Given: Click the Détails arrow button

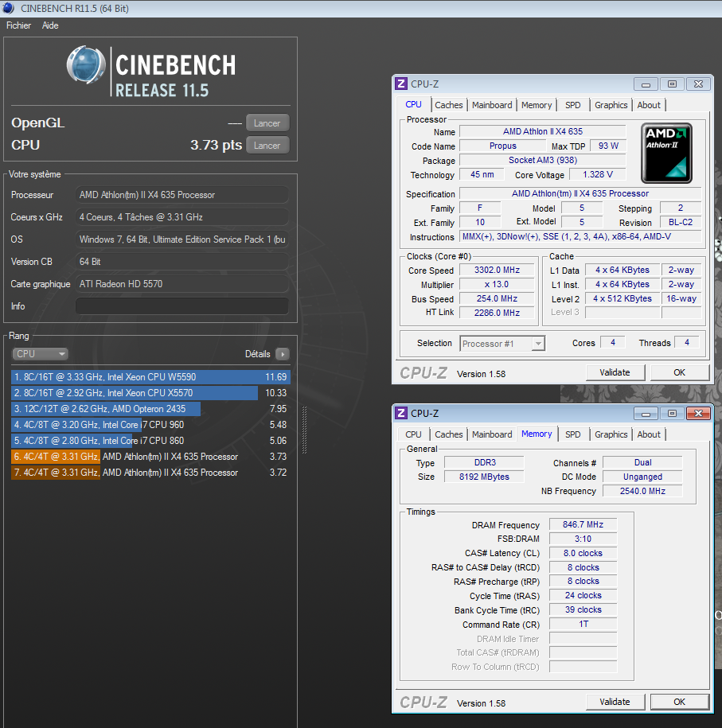Looking at the screenshot, I should [x=283, y=354].
